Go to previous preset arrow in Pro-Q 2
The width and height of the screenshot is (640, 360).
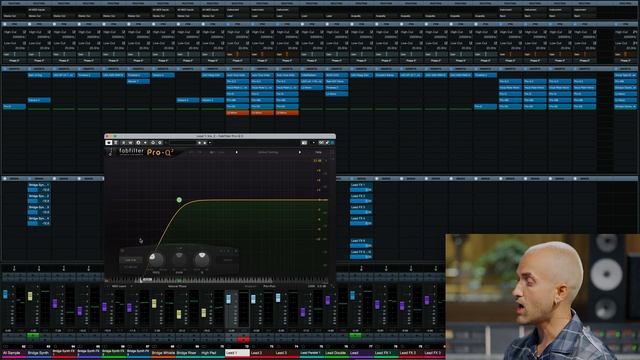tap(237, 152)
